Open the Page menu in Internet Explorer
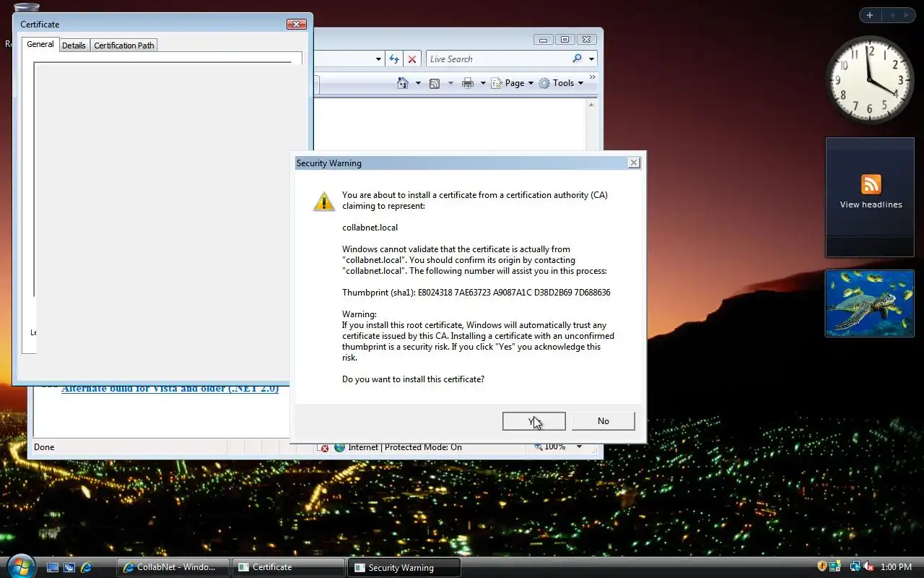The height and width of the screenshot is (578, 924). tap(512, 83)
